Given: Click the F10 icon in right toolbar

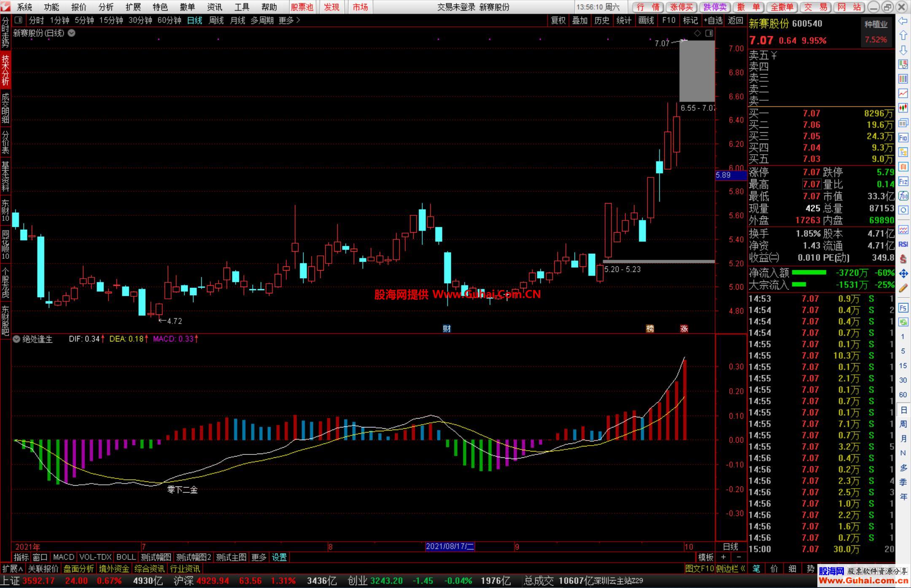Looking at the screenshot, I should click(x=903, y=137).
